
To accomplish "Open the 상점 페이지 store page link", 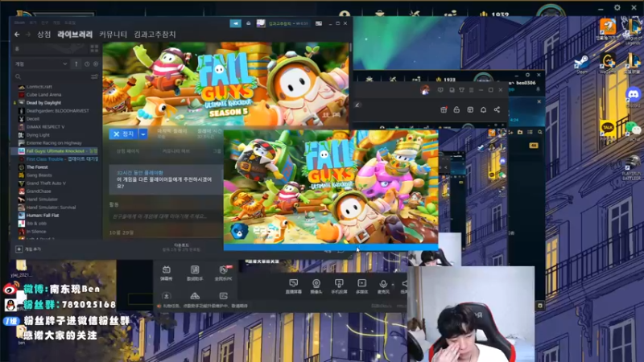I will coord(128,151).
